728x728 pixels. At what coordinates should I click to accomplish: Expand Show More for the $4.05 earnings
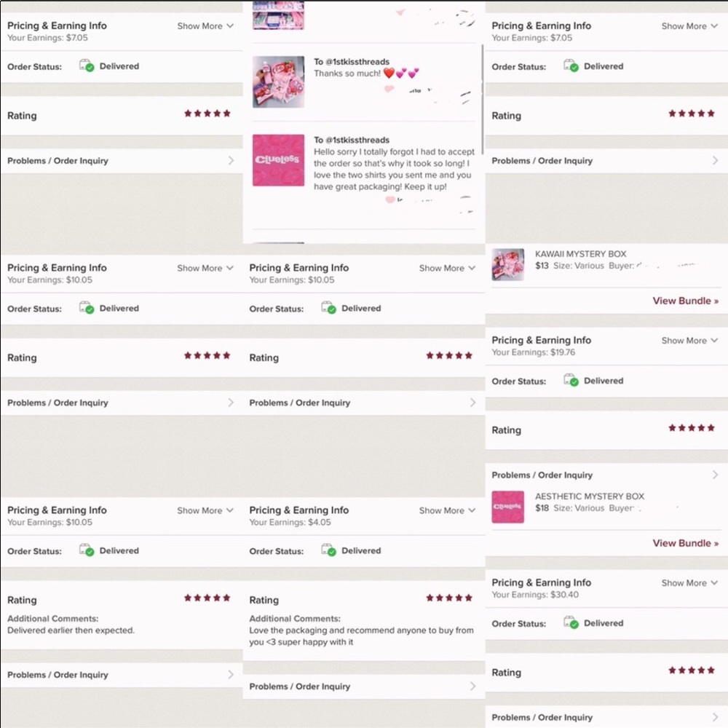pos(447,511)
